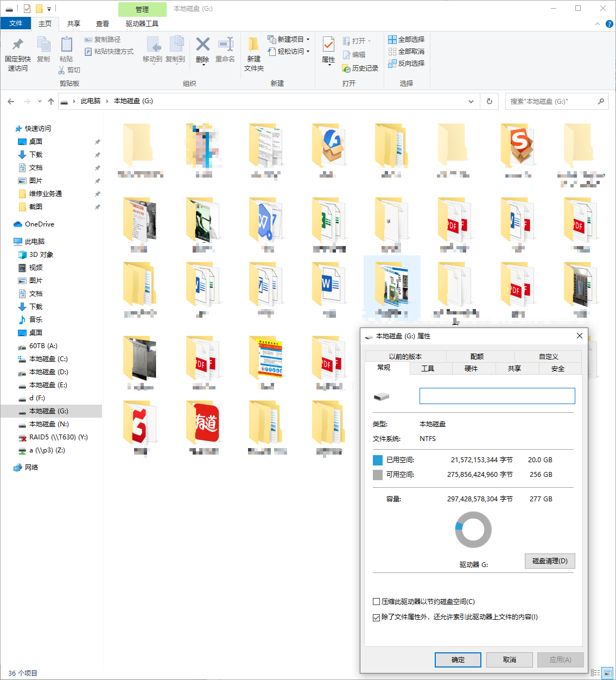616x680 pixels.
Task: Click the 磁盘清理(D) button
Action: [549, 561]
